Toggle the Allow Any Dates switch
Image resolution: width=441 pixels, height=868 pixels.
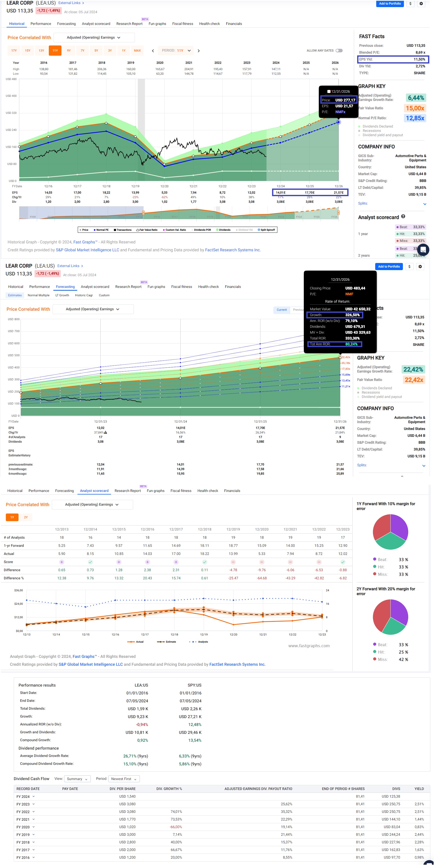coord(339,51)
